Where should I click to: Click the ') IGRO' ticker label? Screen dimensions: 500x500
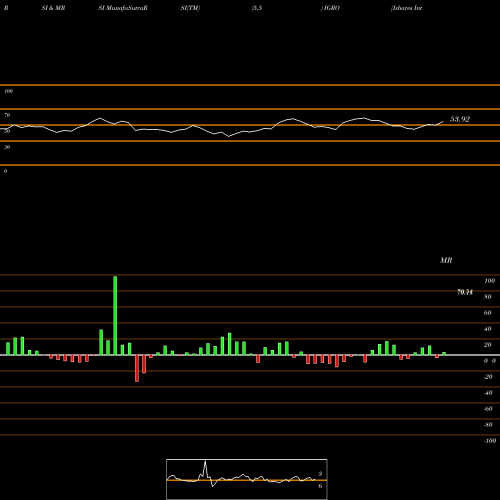click(330, 8)
